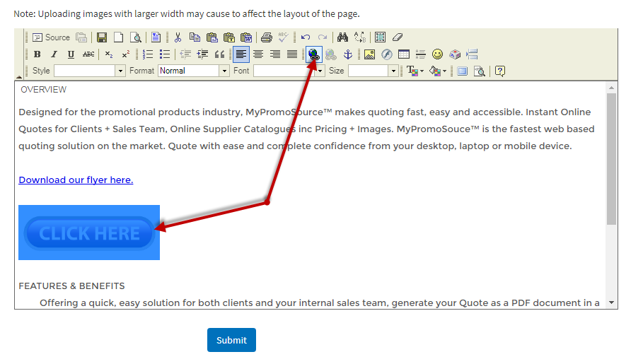Click the vertical scrollbar thumb

[611, 159]
